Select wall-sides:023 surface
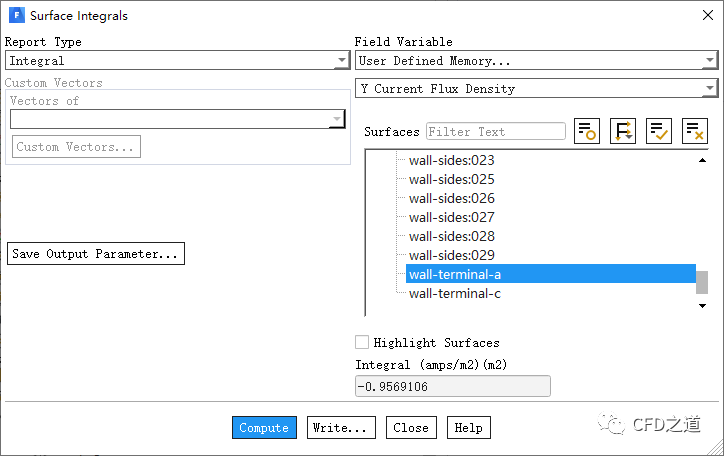 451,160
